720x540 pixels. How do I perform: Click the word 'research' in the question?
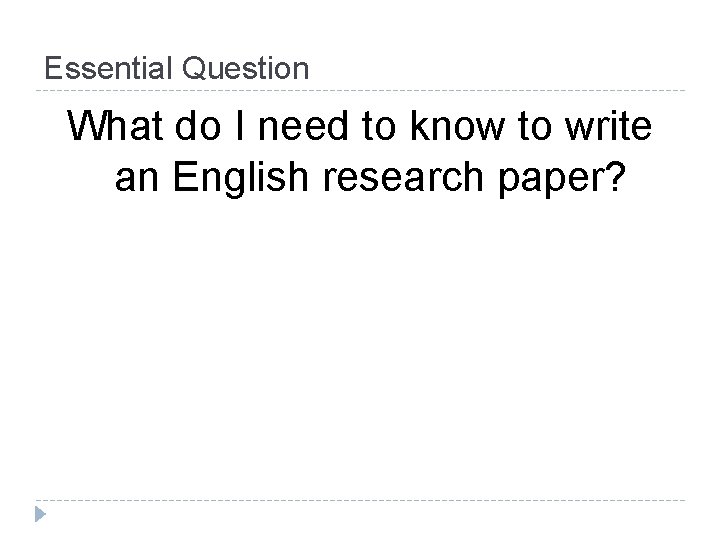pos(403,177)
